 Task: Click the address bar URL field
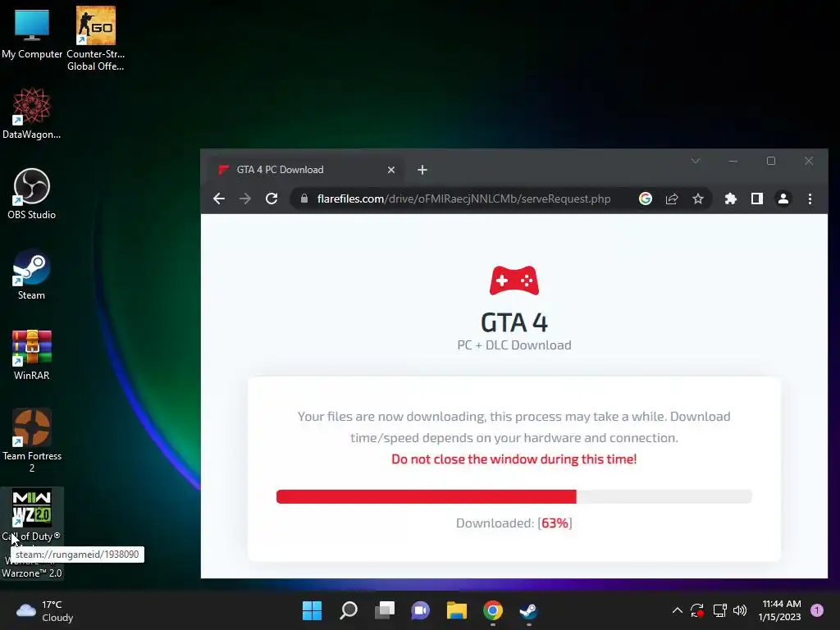[x=463, y=199]
